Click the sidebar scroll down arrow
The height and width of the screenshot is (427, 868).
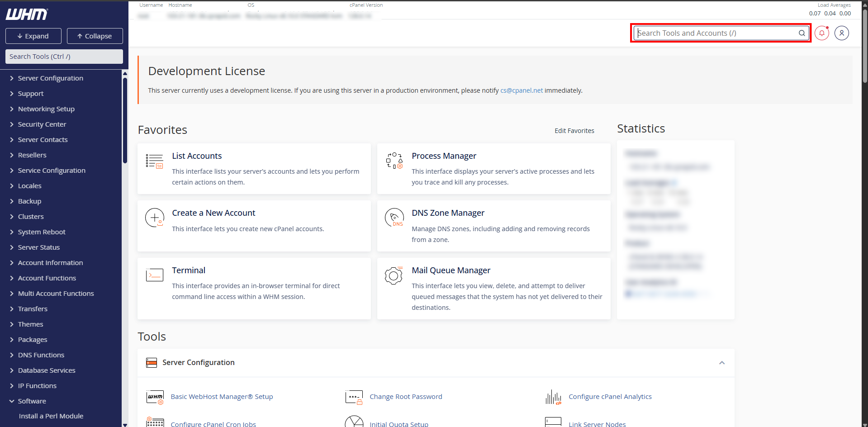125,425
